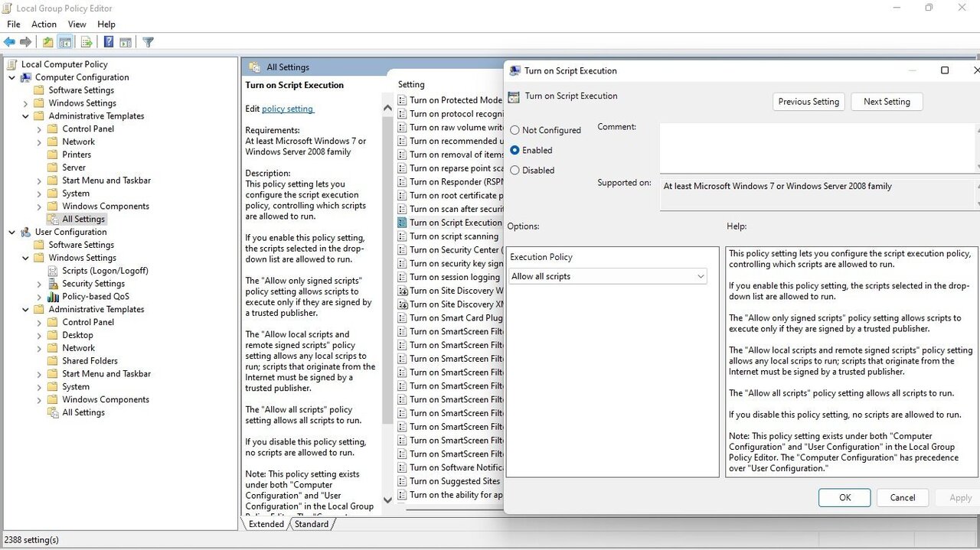This screenshot has width=980, height=550.
Task: Click the Comment text field
Action: tap(817, 147)
